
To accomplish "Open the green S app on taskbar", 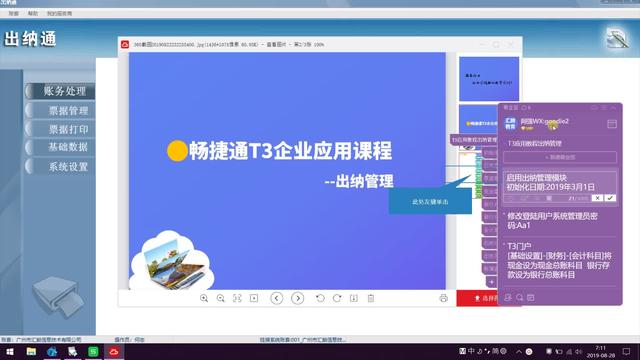I will [93, 351].
